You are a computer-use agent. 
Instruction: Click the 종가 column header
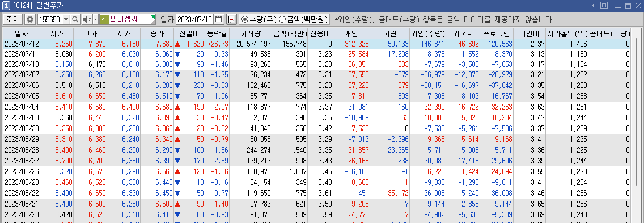157,33
